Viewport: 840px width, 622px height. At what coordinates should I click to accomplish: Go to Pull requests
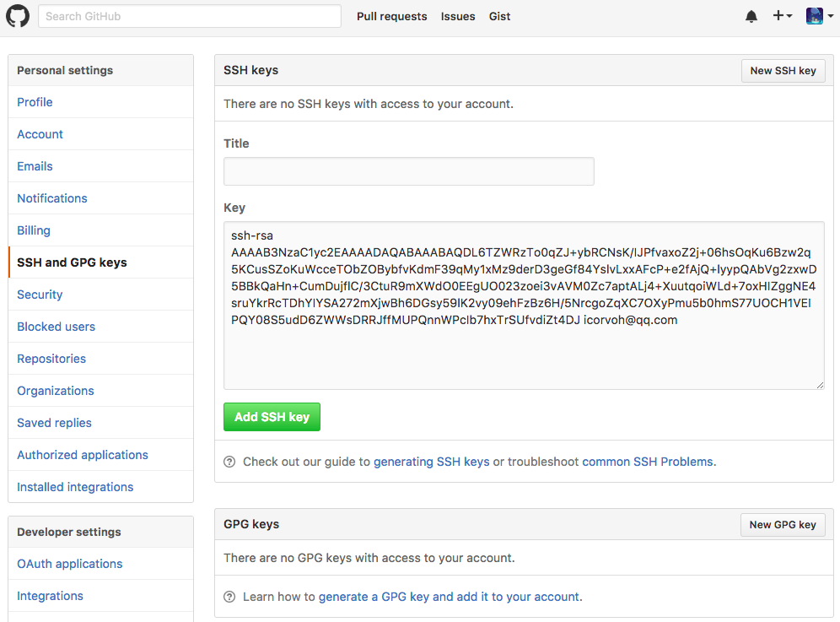tap(391, 17)
